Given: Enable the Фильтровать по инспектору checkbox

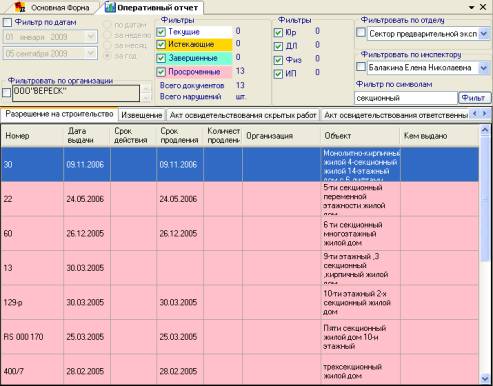Looking at the screenshot, I should click(x=361, y=67).
